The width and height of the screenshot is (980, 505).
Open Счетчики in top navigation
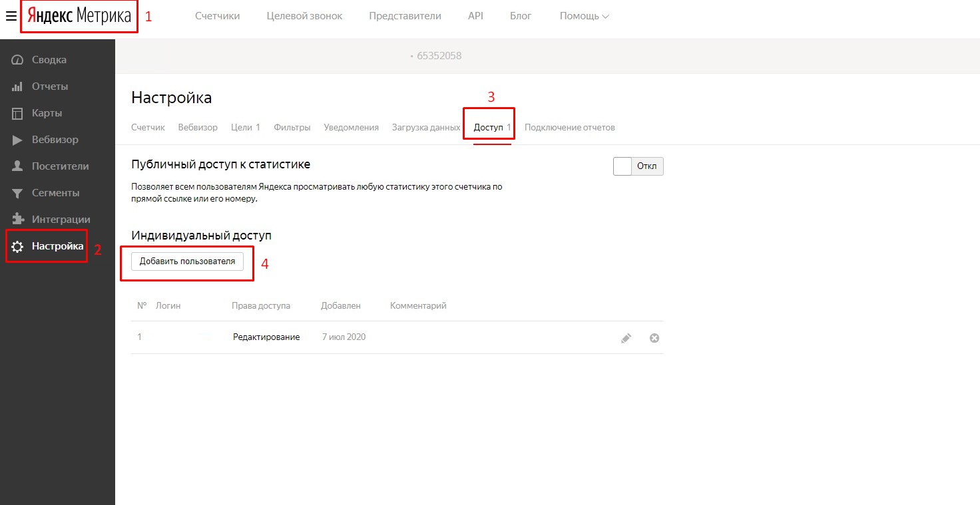click(x=217, y=16)
